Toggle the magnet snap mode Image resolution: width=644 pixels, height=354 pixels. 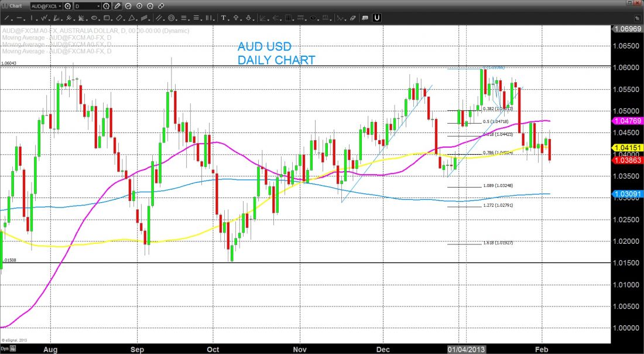378,18
